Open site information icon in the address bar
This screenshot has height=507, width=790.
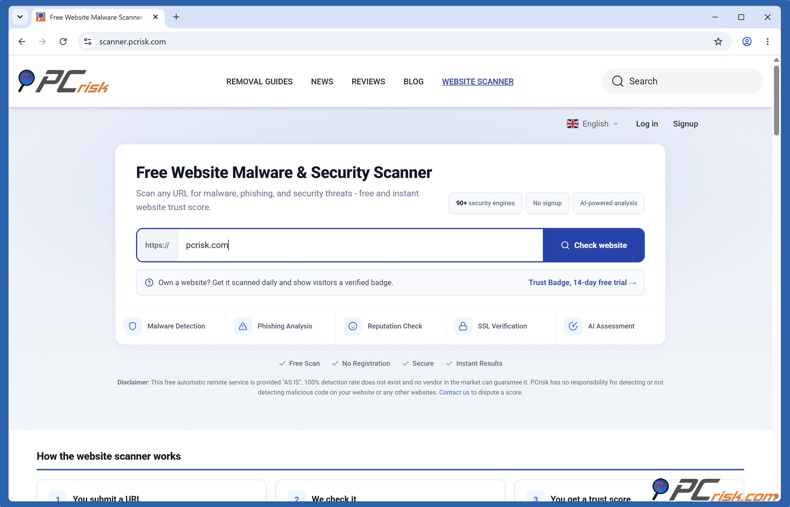point(88,41)
